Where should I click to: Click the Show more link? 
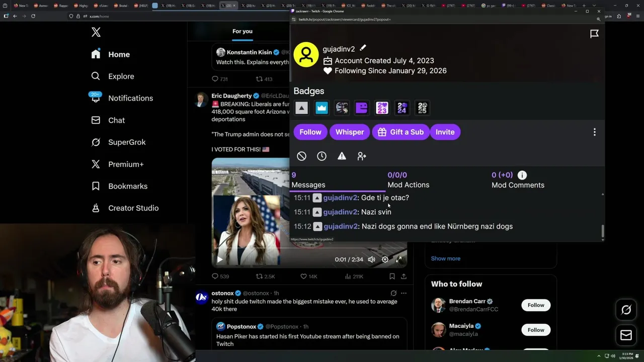[x=446, y=258]
